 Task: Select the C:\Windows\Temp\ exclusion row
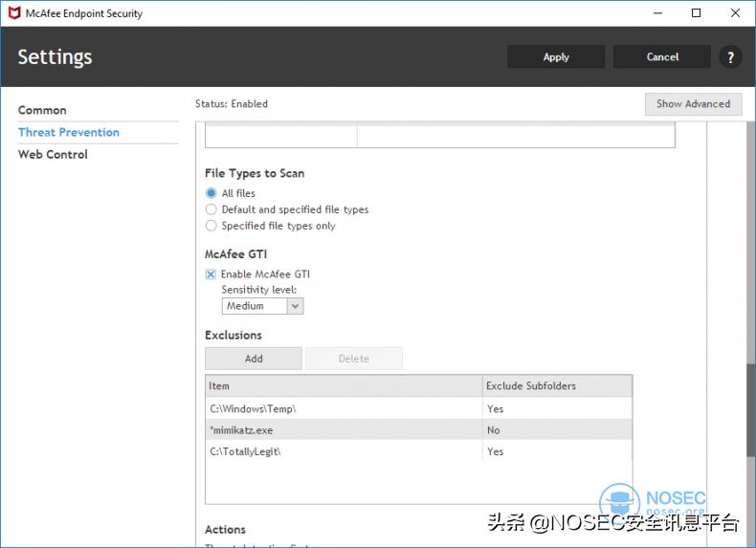tap(418, 408)
